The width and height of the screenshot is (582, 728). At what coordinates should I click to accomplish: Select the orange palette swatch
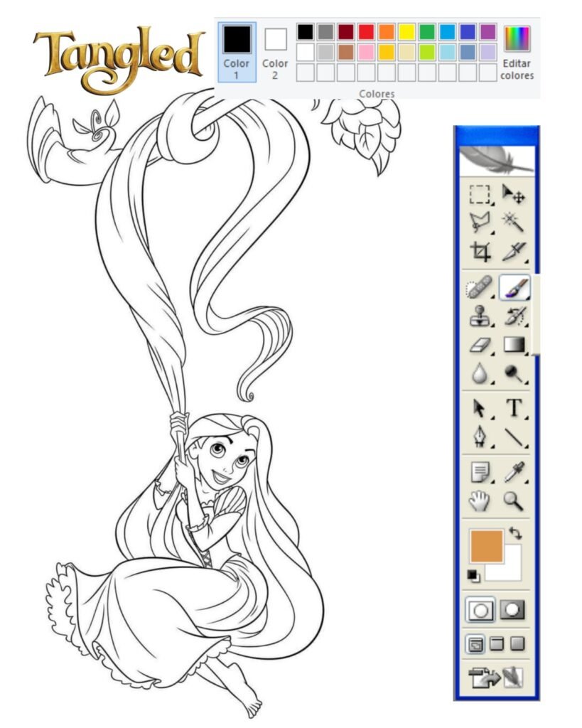(x=387, y=32)
